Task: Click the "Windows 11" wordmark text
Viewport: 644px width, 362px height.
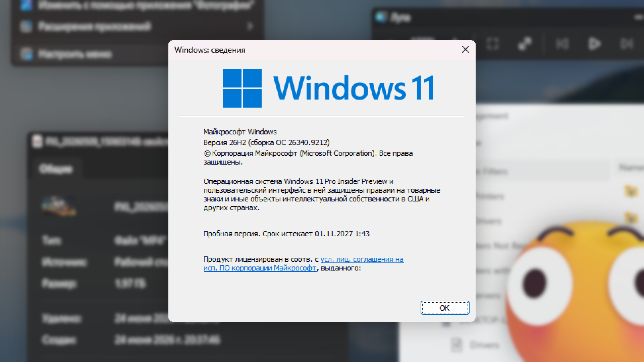Action: (x=354, y=88)
